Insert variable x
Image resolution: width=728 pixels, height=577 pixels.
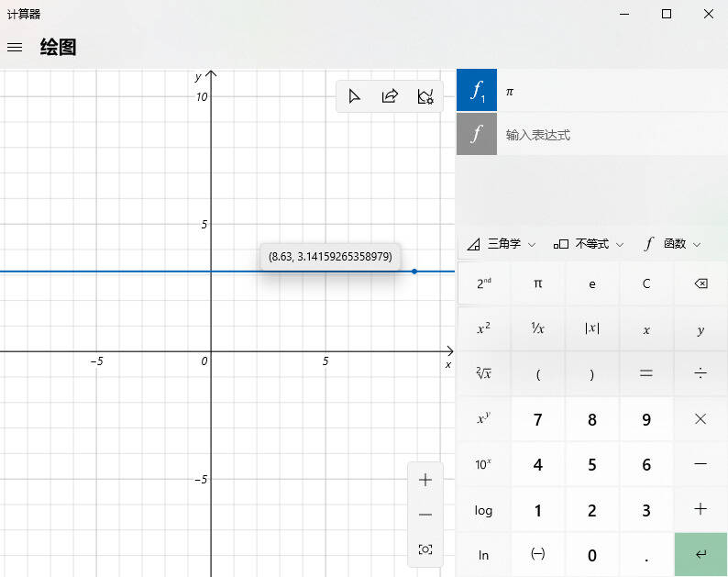point(646,328)
